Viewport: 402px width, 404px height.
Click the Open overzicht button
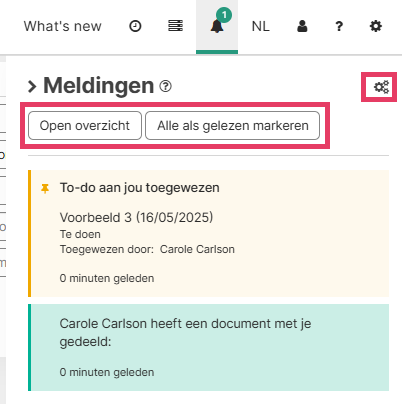(85, 126)
